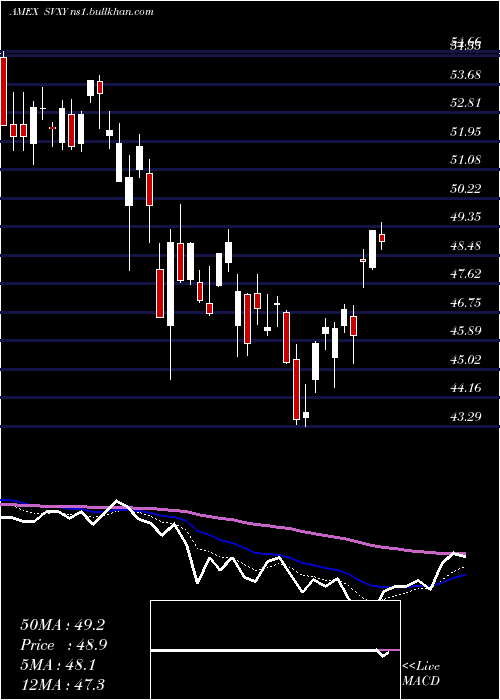Image resolution: width=500 pixels, height=700 pixels.
Task: Click the 51.08 price axis label
Action: [x=465, y=160]
